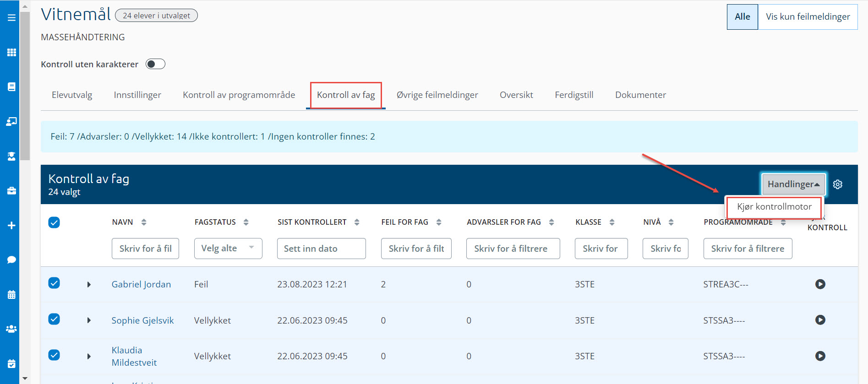Open the grid dashboard icon in sidebar

click(x=11, y=52)
